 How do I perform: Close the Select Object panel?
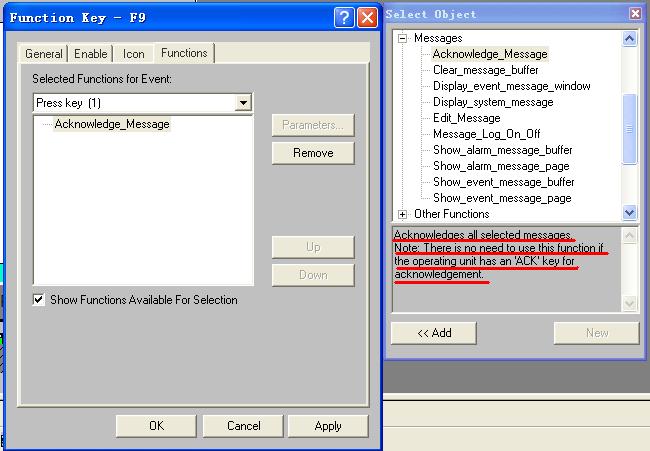point(635,14)
